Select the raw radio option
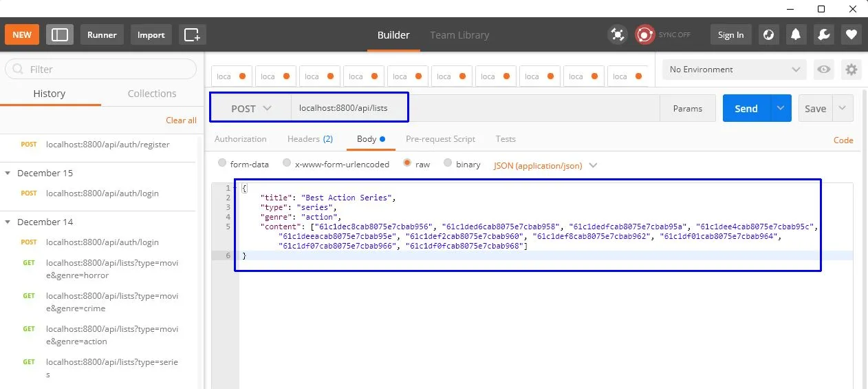The image size is (868, 389). click(x=407, y=164)
